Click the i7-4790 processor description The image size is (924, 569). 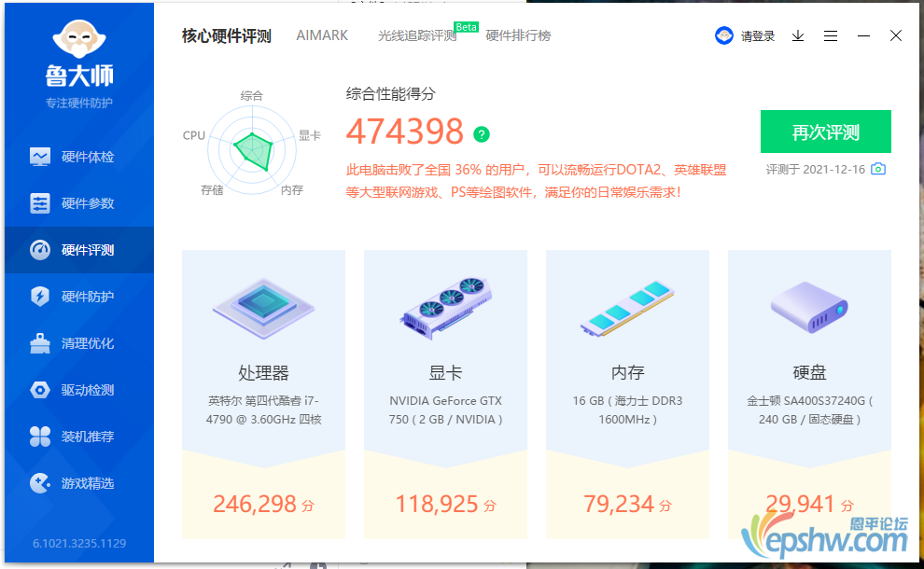(x=263, y=410)
